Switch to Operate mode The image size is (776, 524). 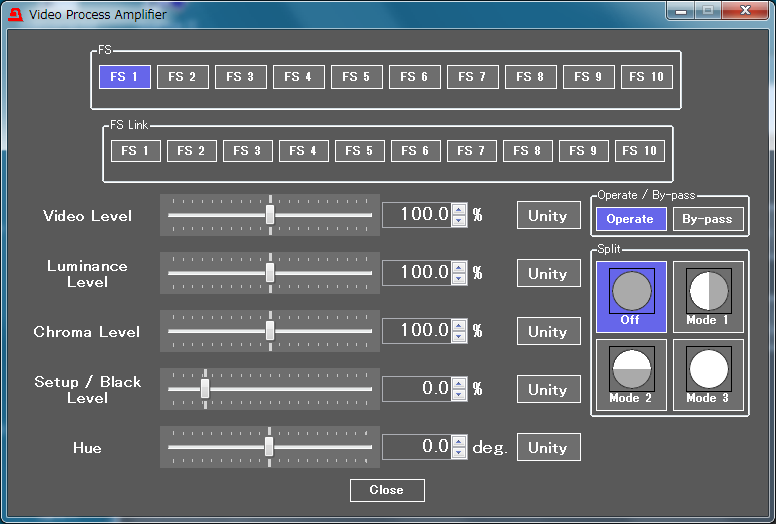[630, 219]
